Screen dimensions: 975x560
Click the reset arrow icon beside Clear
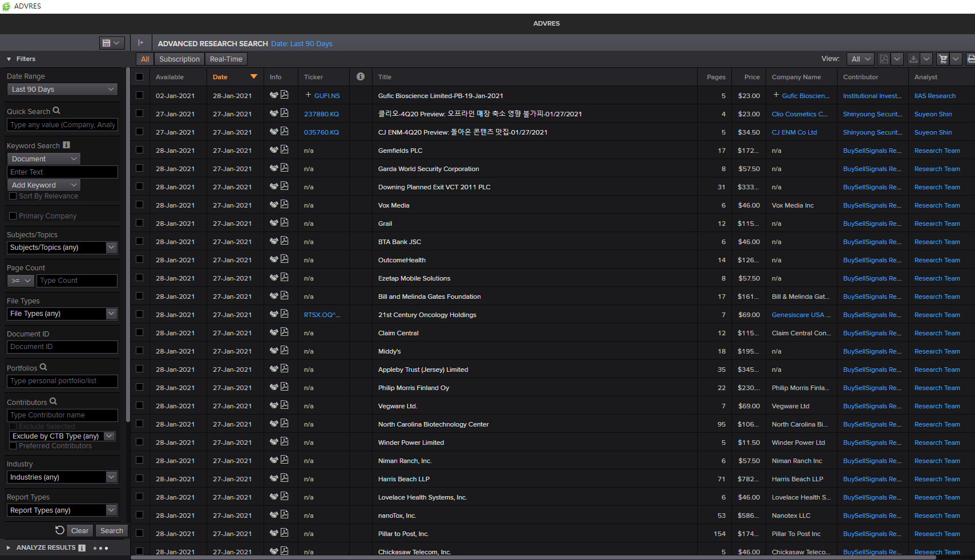pos(59,530)
